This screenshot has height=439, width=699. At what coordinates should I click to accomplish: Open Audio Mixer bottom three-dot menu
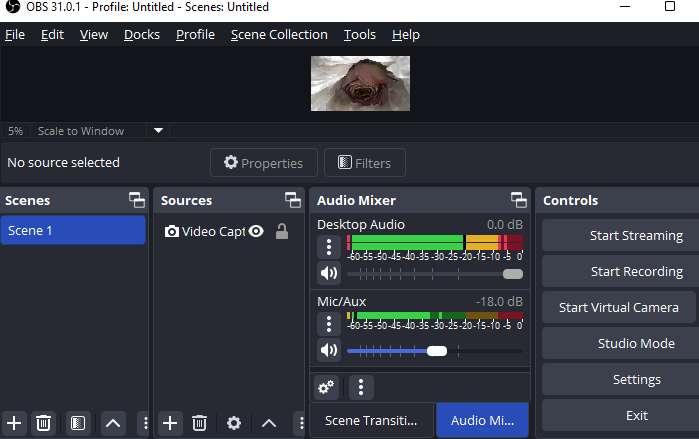coord(361,387)
